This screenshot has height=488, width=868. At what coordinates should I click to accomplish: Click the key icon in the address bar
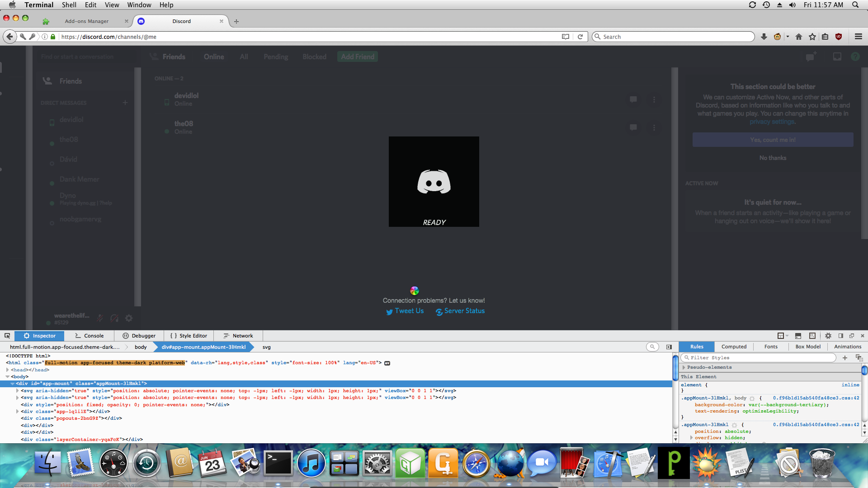tap(32, 37)
